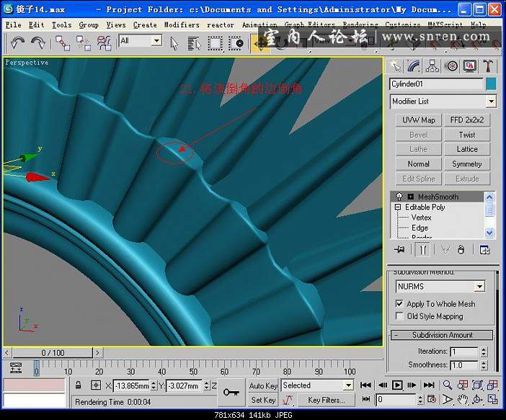Click the Redo arrow in toolbar
Image resolution: width=506 pixels, height=420 pixels.
(x=37, y=43)
